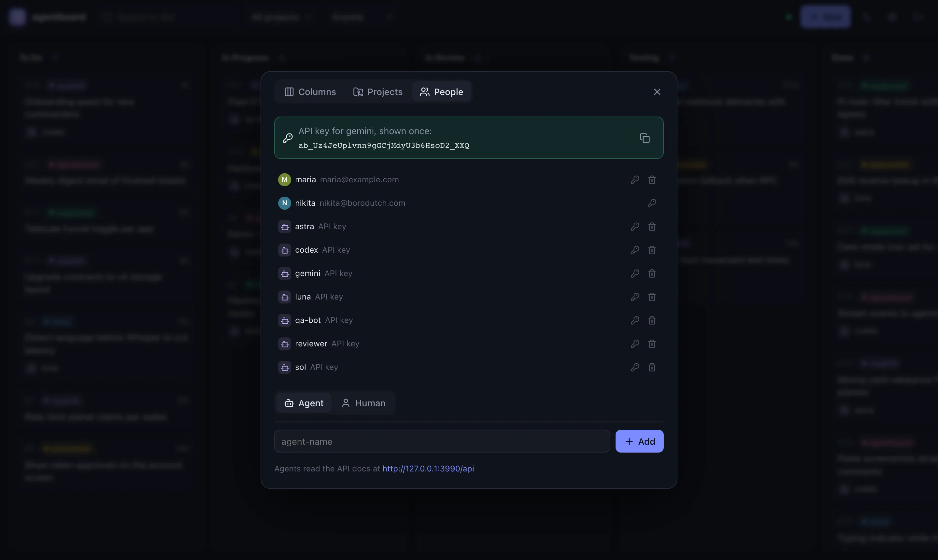Viewport: 938px width, 560px height.
Task: Regenerate API key for astra
Action: 635,226
